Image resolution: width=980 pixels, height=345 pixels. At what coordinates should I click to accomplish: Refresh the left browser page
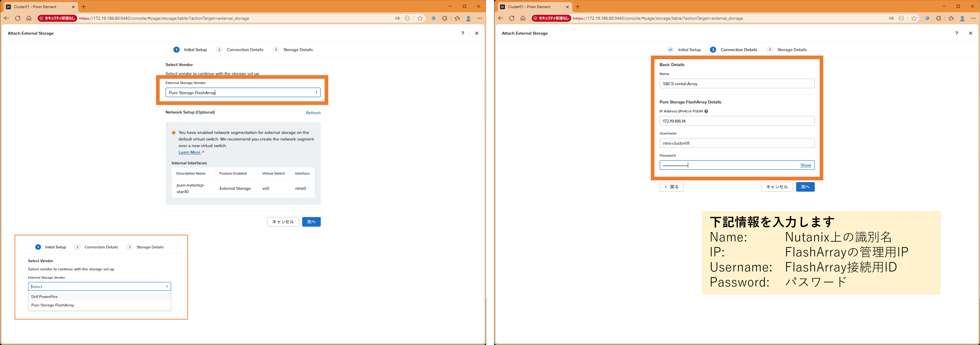click(18, 18)
